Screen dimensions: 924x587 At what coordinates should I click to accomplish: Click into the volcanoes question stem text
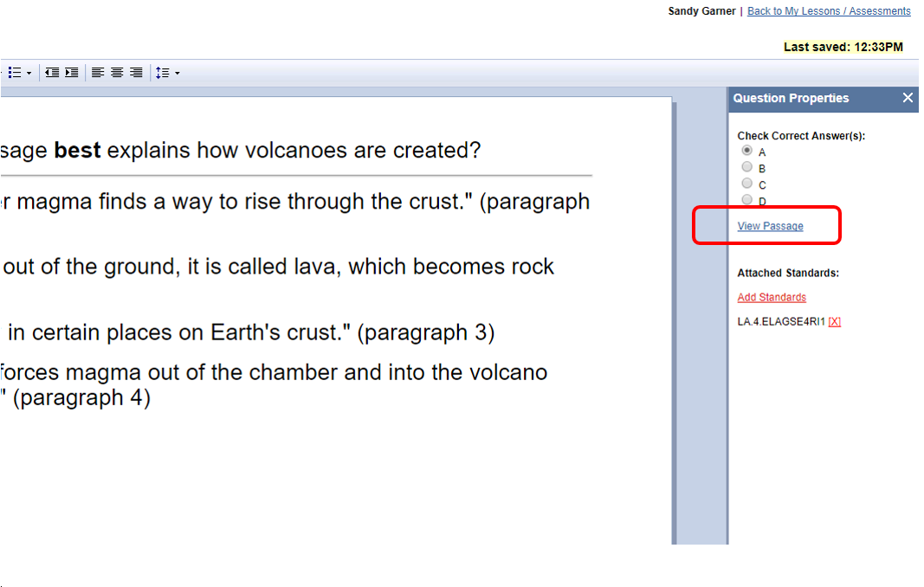click(260, 151)
